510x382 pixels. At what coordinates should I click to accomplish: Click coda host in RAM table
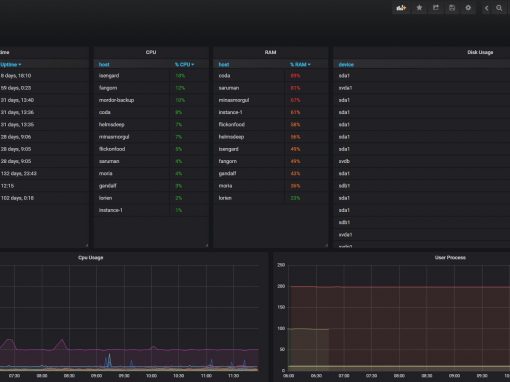[224, 76]
